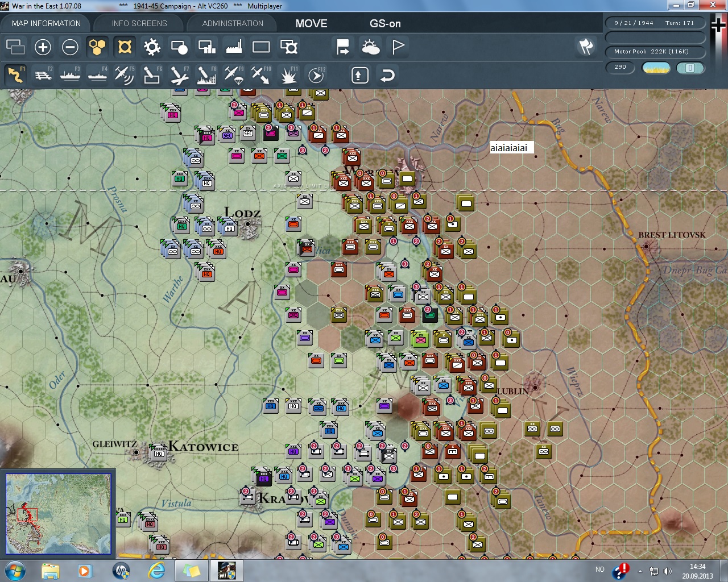This screenshot has height=582, width=728.
Task: Click the Gleiwitz city label
Action: (x=114, y=444)
